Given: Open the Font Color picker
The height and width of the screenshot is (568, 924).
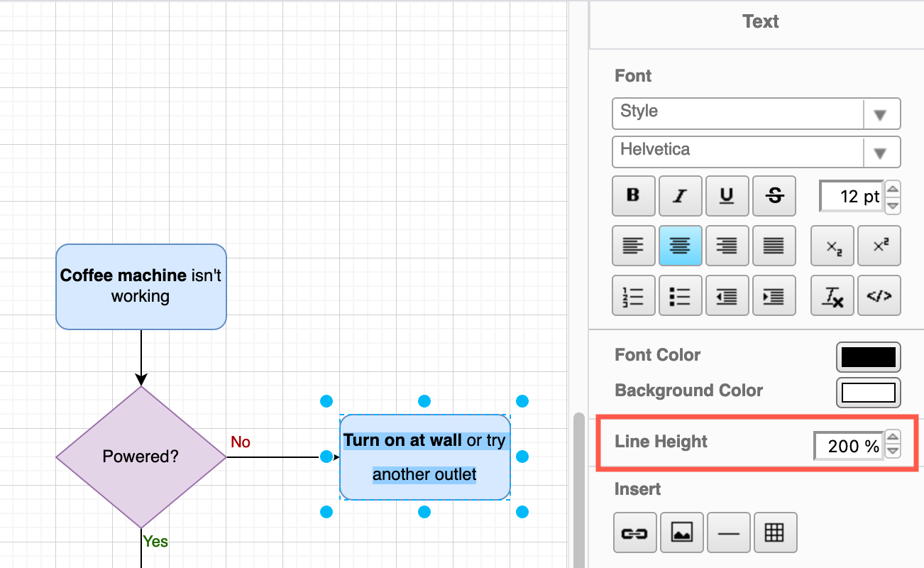Looking at the screenshot, I should (868, 357).
